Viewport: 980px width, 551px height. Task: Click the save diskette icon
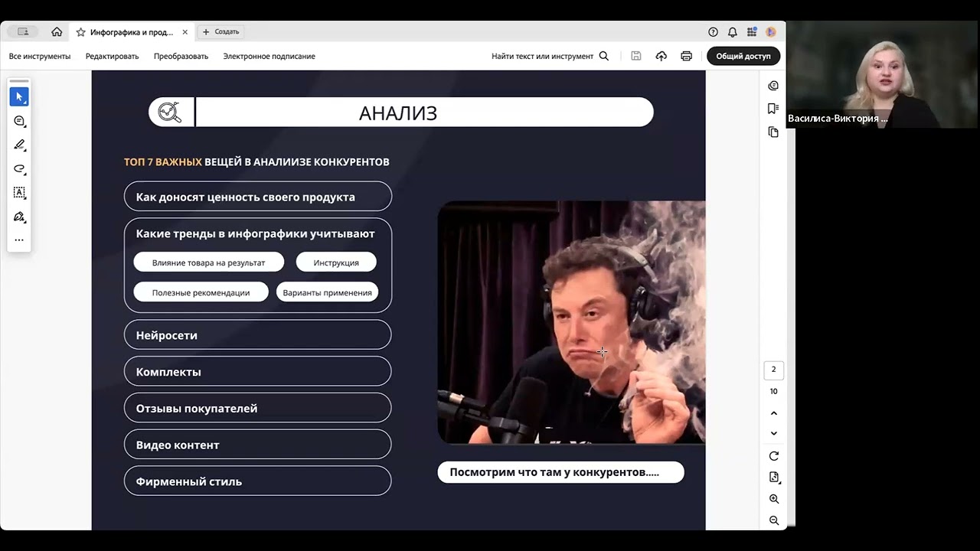tap(635, 56)
